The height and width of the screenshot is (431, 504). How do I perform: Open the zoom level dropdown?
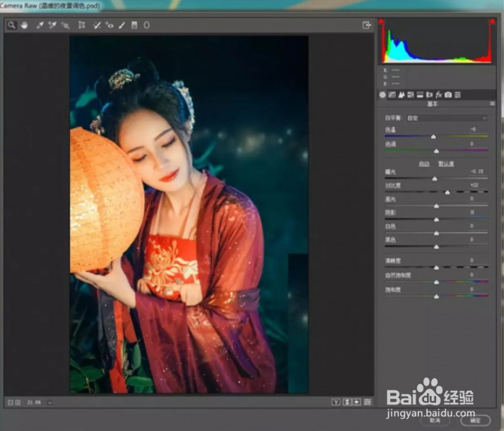pos(50,402)
